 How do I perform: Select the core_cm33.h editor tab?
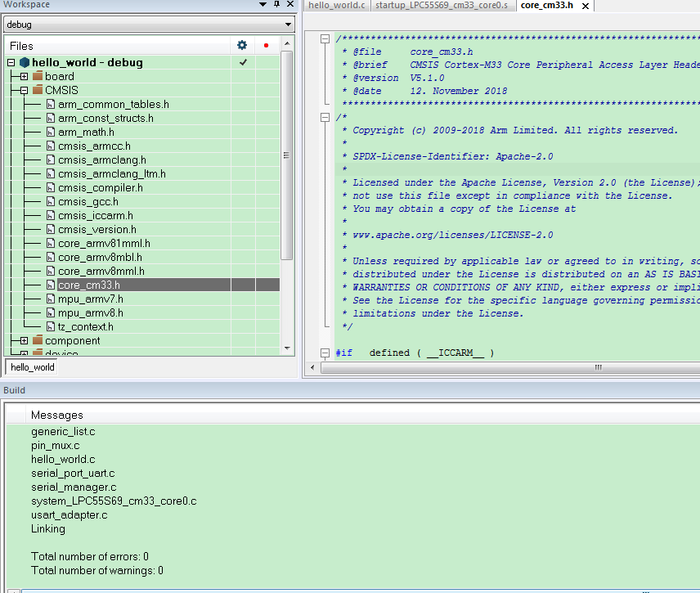click(547, 6)
